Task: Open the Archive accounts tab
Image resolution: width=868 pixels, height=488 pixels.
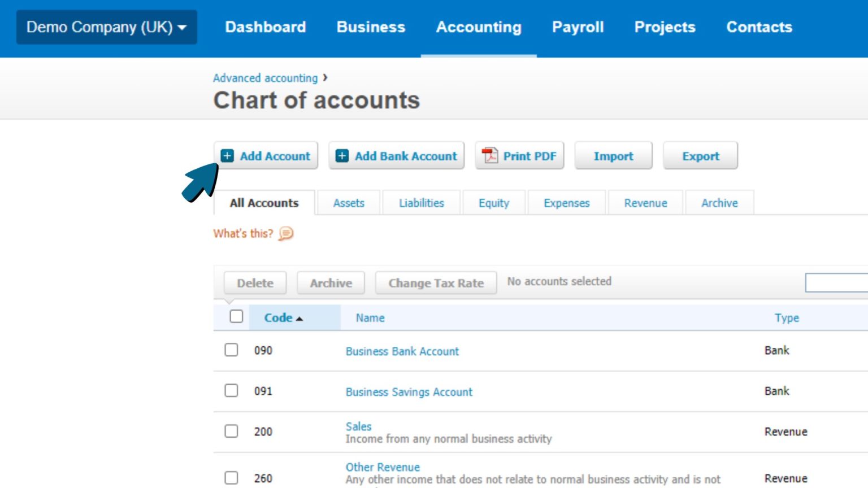Action: pos(719,203)
